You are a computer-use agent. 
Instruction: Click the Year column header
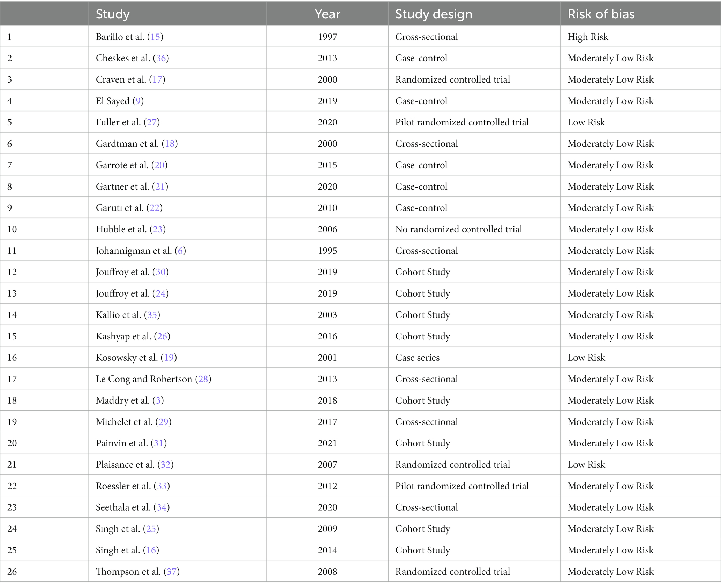point(327,14)
